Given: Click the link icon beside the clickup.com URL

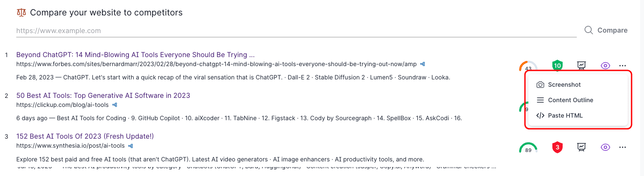Looking at the screenshot, I should [x=115, y=105].
